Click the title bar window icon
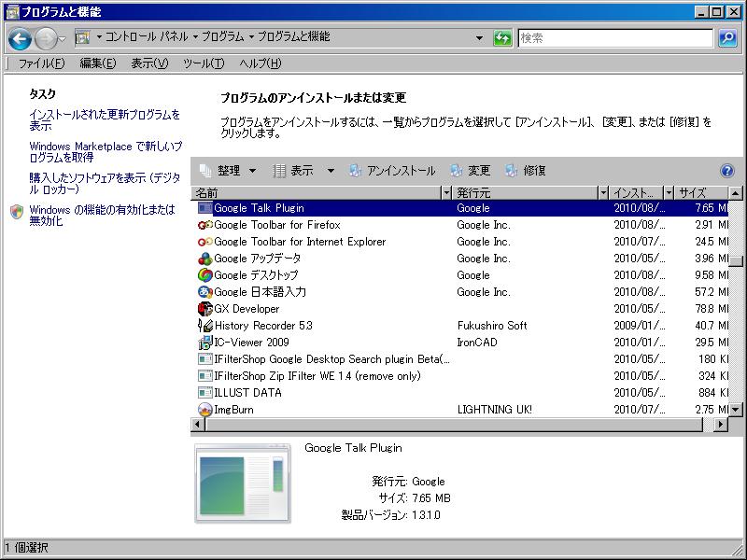This screenshot has width=747, height=560. tap(12, 12)
